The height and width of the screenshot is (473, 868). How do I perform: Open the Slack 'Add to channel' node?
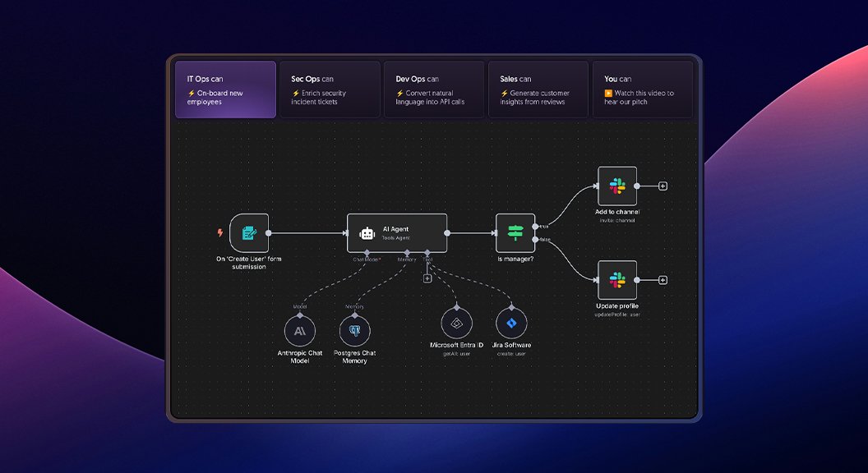(617, 186)
